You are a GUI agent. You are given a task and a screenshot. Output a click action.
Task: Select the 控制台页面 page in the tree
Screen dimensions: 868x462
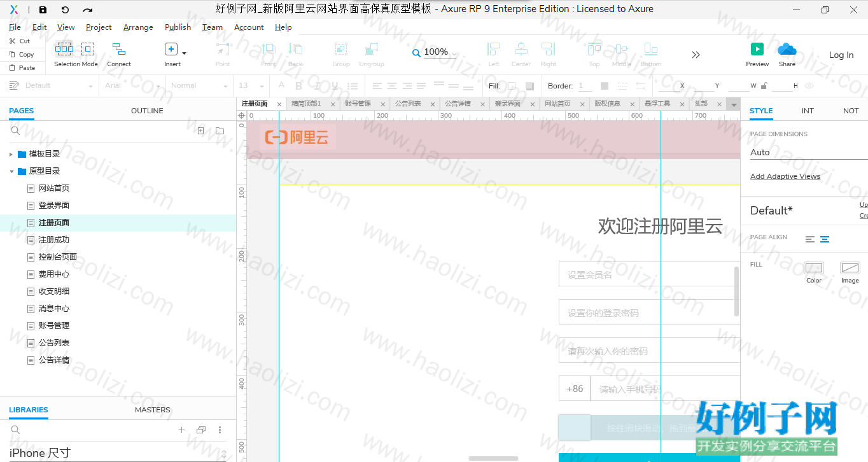(x=58, y=257)
